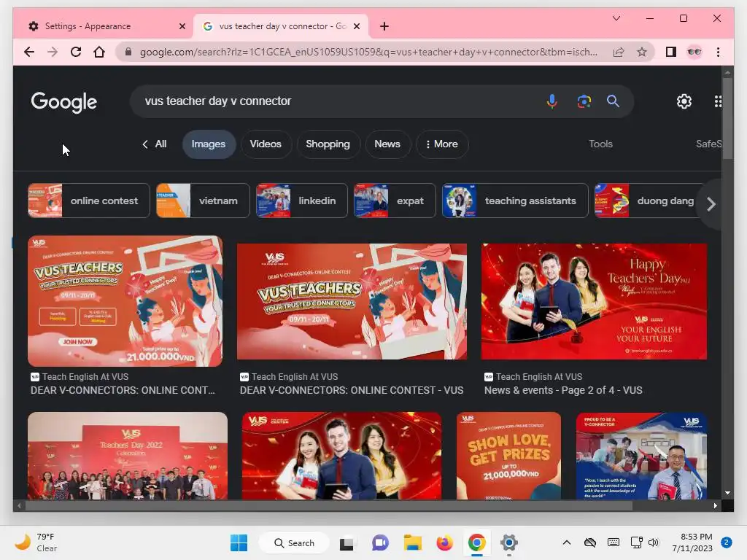Screen dimensions: 747x560
Task: Open first VUS Teachers contest thumbnail
Action: click(125, 301)
